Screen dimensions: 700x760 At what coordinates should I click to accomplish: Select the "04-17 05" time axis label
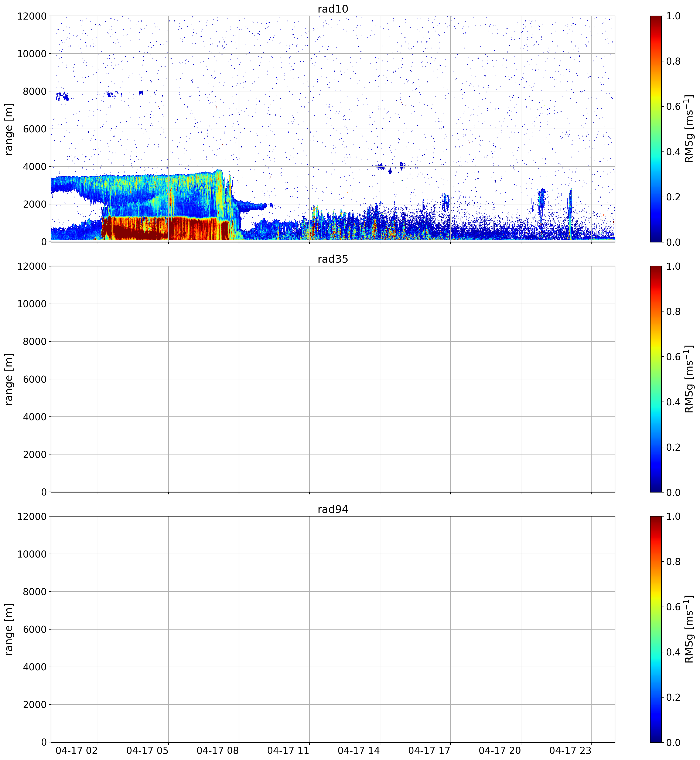[147, 750]
